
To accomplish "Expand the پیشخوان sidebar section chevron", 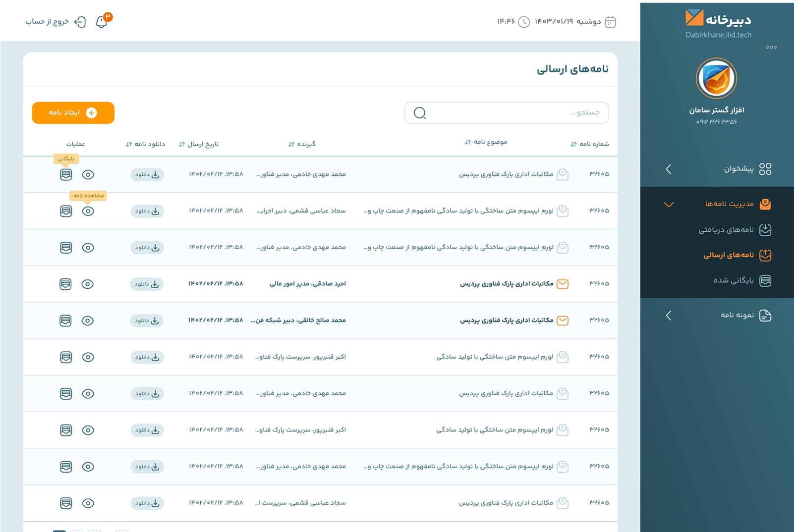I will pyautogui.click(x=669, y=169).
